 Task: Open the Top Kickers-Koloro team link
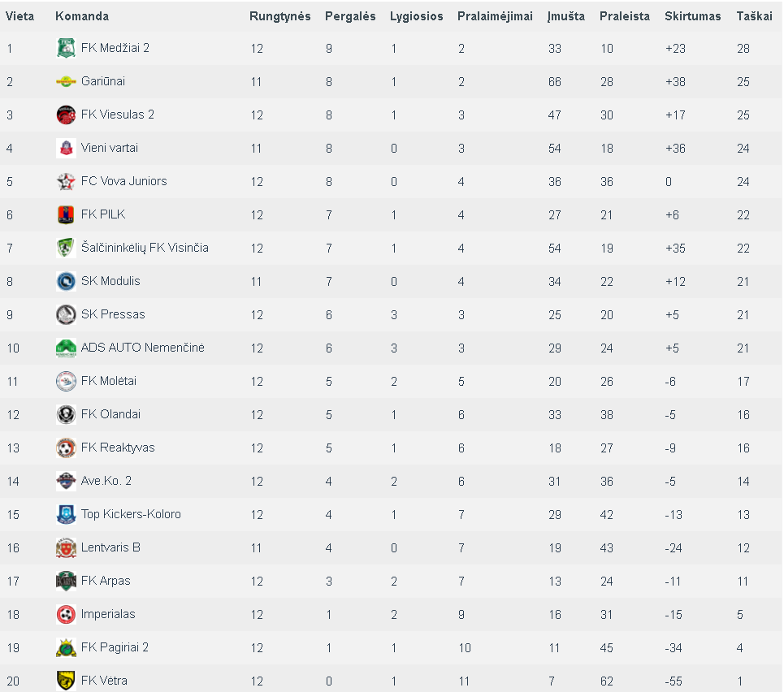(131, 514)
